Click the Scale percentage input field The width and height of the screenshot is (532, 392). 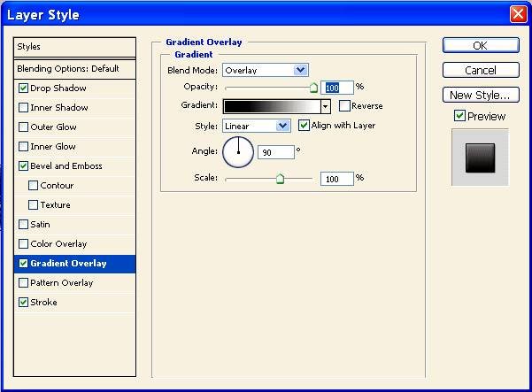click(x=336, y=179)
